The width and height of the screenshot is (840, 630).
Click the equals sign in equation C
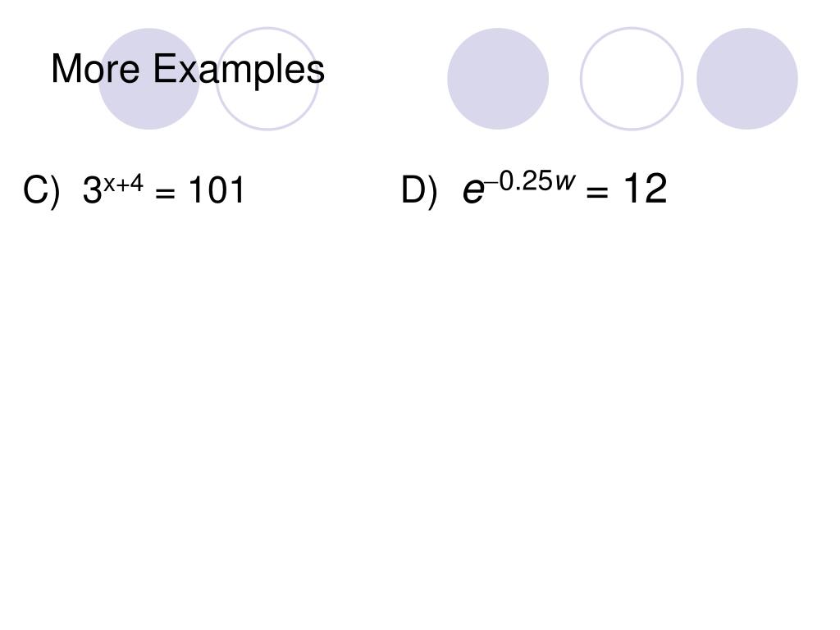(x=165, y=192)
